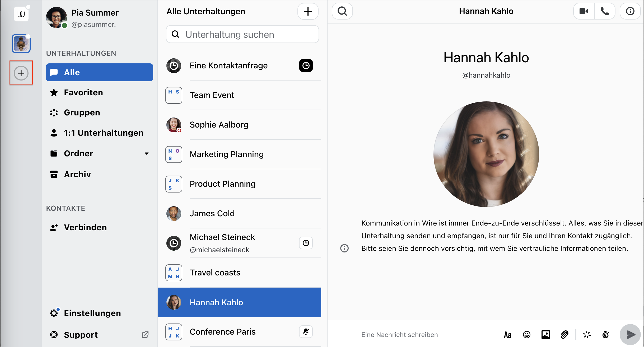Click the Travel coasts group avatar

(x=174, y=273)
